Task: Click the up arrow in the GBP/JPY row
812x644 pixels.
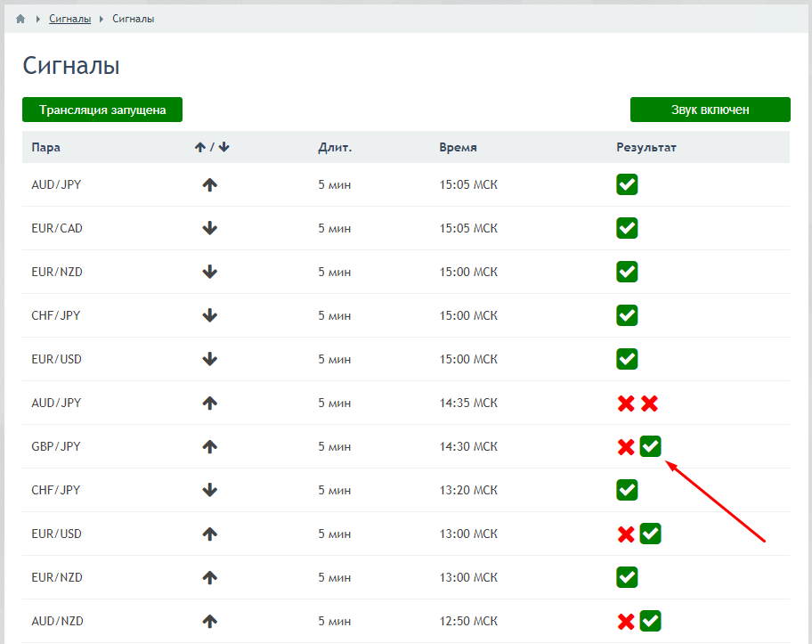Action: pyautogui.click(x=210, y=446)
